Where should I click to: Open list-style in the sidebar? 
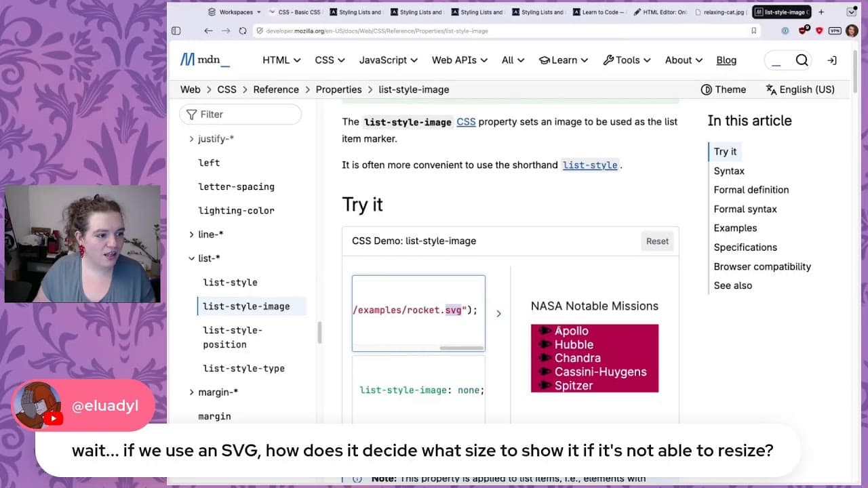coord(230,282)
